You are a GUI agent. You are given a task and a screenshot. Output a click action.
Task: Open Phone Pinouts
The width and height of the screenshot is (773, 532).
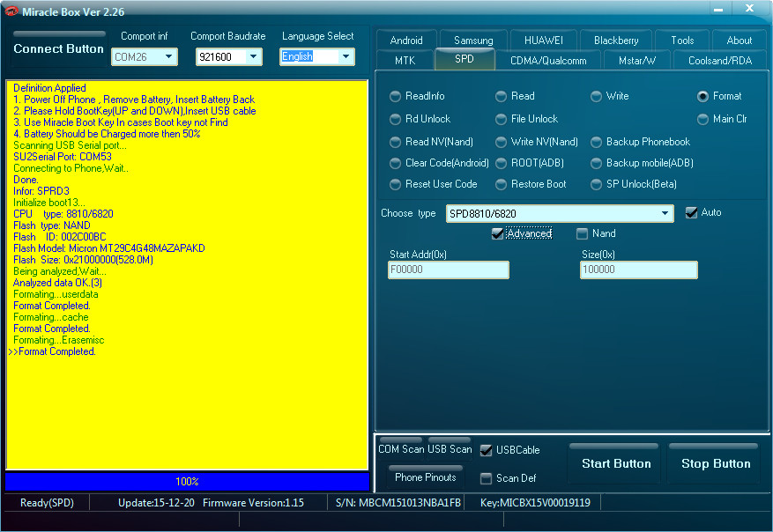coord(426,477)
